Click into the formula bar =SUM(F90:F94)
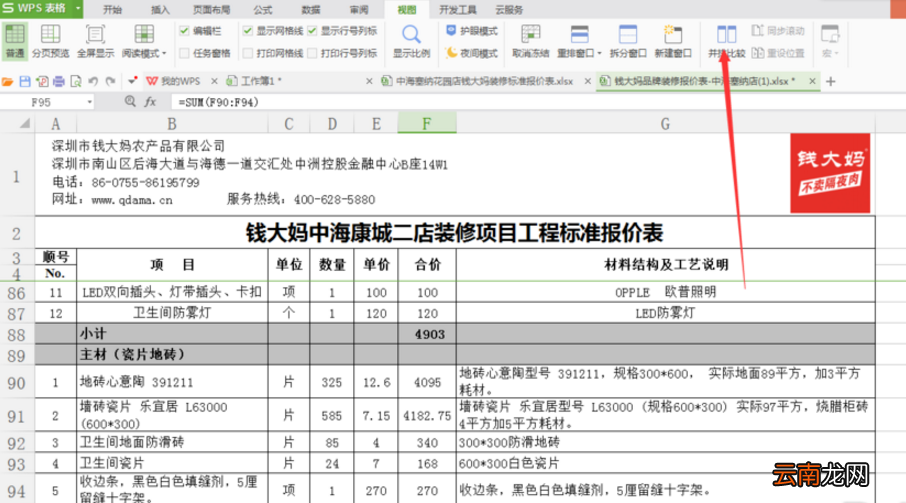Screen dimensions: 906x503 pyautogui.click(x=537, y=102)
